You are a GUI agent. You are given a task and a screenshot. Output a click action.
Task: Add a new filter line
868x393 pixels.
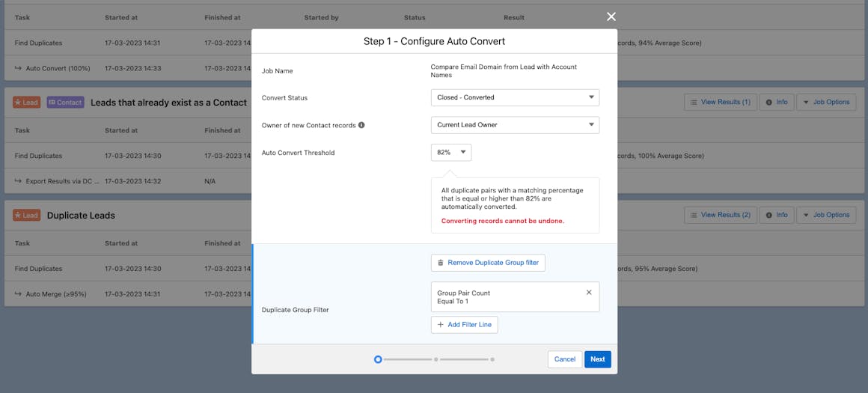(x=464, y=325)
